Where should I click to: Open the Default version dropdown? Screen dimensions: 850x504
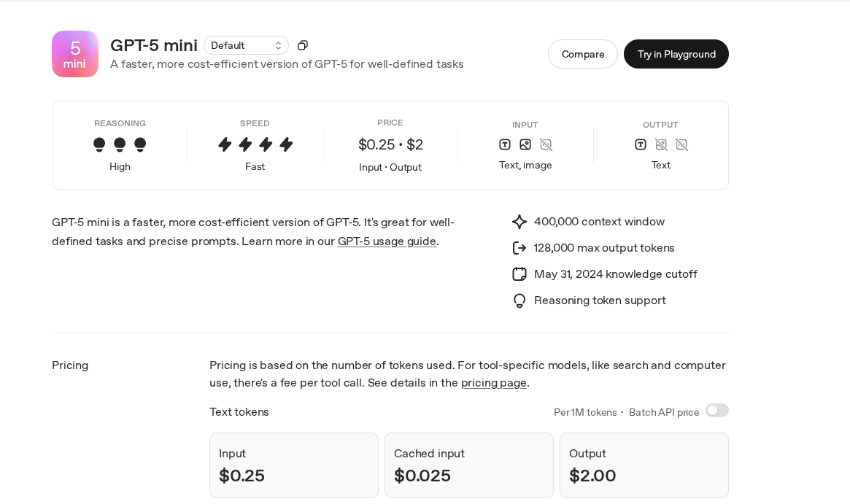pyautogui.click(x=246, y=45)
